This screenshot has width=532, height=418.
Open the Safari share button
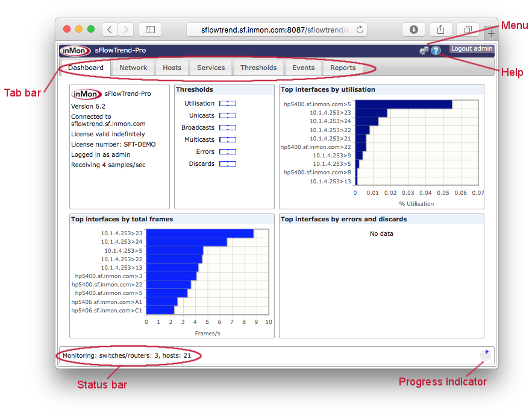pos(441,30)
